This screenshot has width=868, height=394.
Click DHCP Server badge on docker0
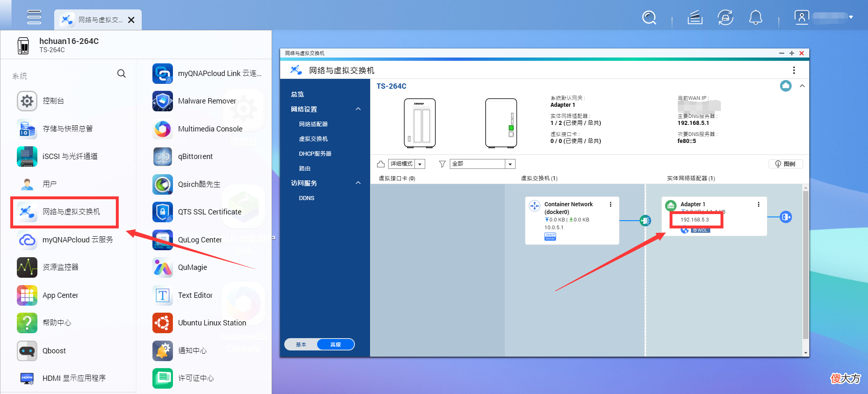550,236
